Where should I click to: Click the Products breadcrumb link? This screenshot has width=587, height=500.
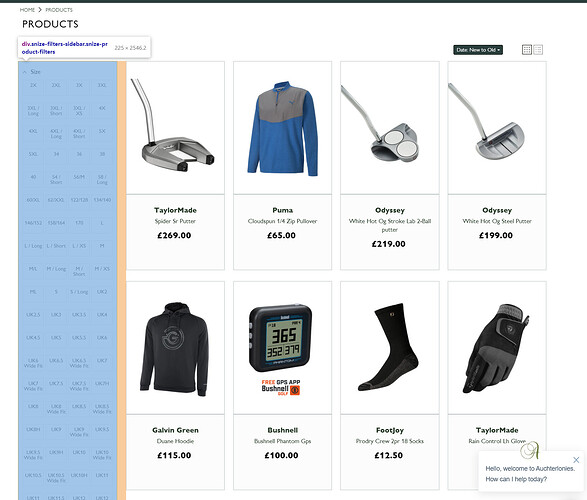coord(59,10)
